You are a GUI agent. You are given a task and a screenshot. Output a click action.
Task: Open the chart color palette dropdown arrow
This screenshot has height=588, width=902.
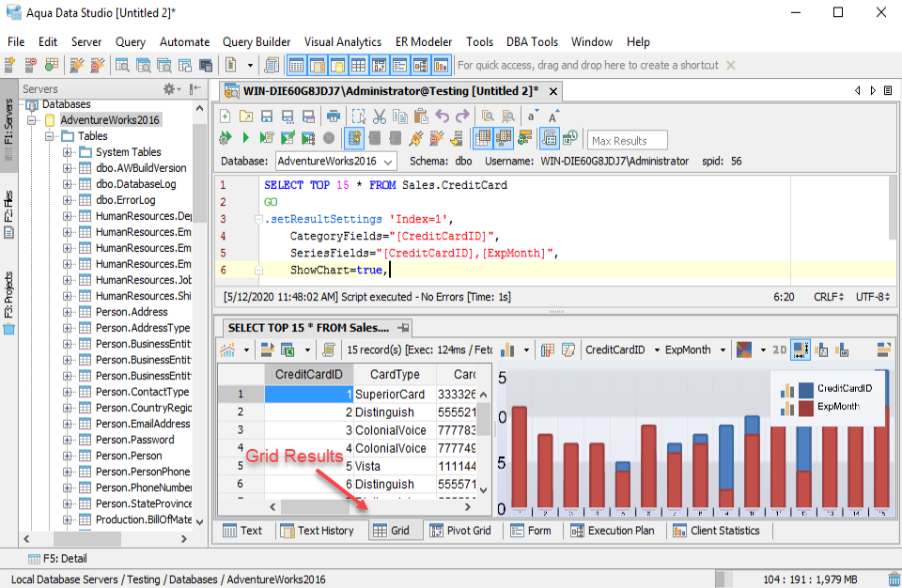[x=763, y=349]
